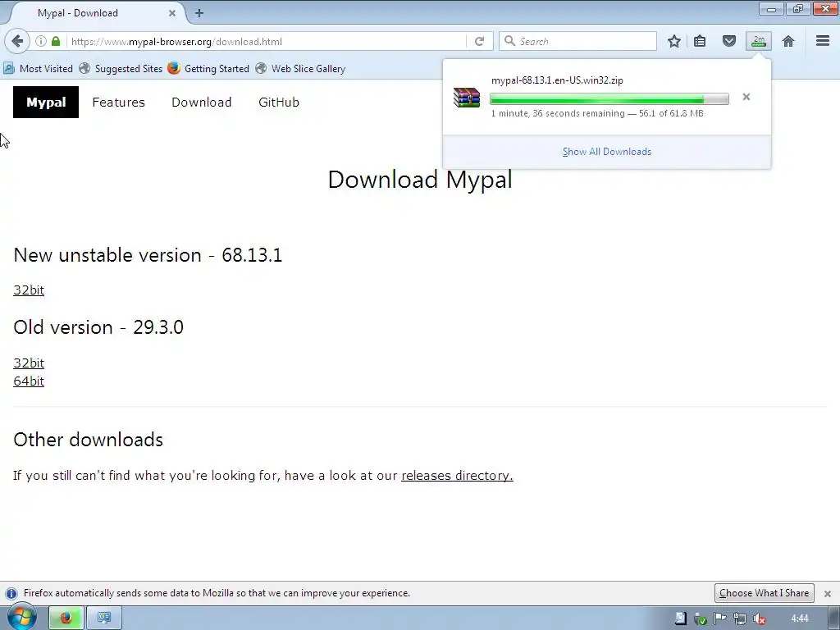This screenshot has width=840, height=630.
Task: Open the Download nav item
Action: (x=202, y=103)
